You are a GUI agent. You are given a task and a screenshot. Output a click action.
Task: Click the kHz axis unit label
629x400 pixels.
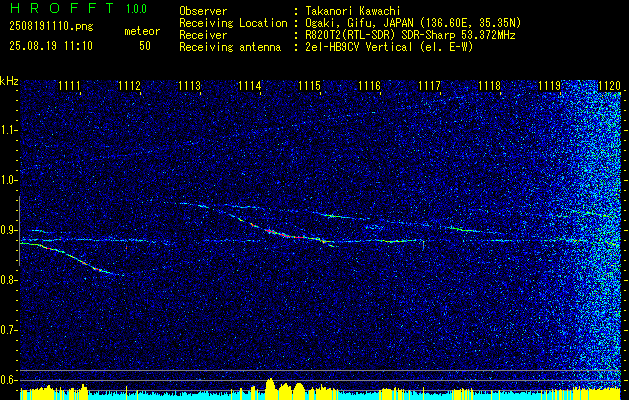click(9, 81)
